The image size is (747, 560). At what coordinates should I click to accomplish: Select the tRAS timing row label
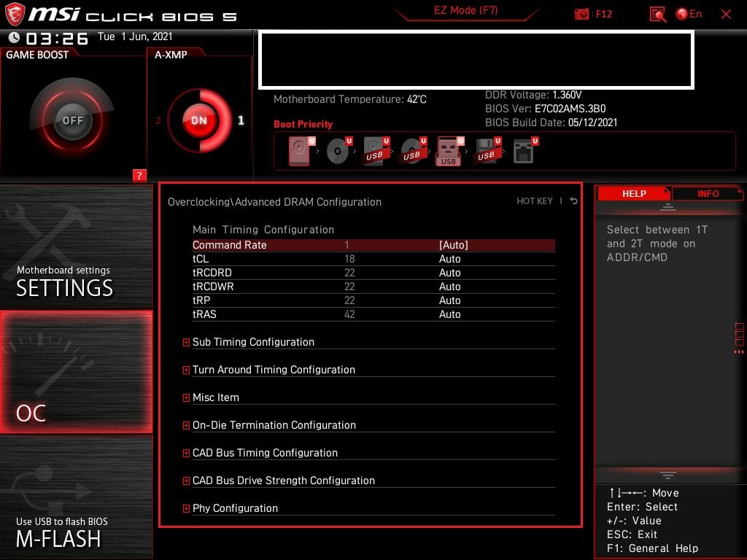[204, 314]
